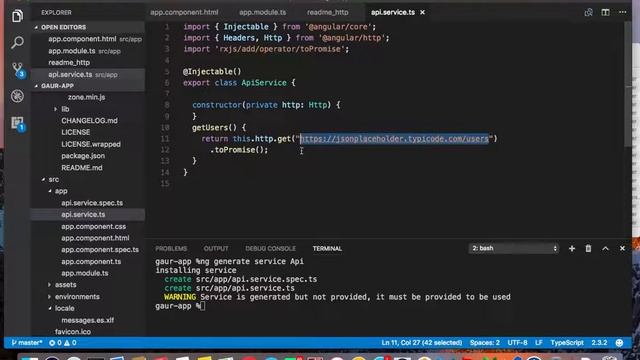Click cursor position 'Ln 11, Col 27' in status bar

click(x=422, y=343)
